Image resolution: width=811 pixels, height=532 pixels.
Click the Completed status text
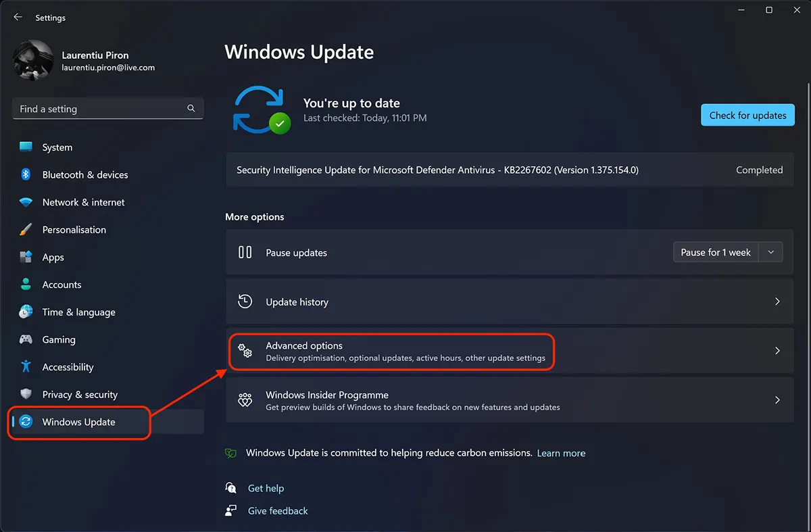760,170
